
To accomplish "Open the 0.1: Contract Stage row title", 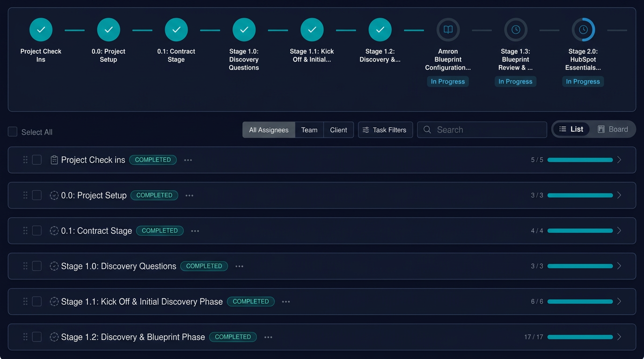I will pos(96,230).
